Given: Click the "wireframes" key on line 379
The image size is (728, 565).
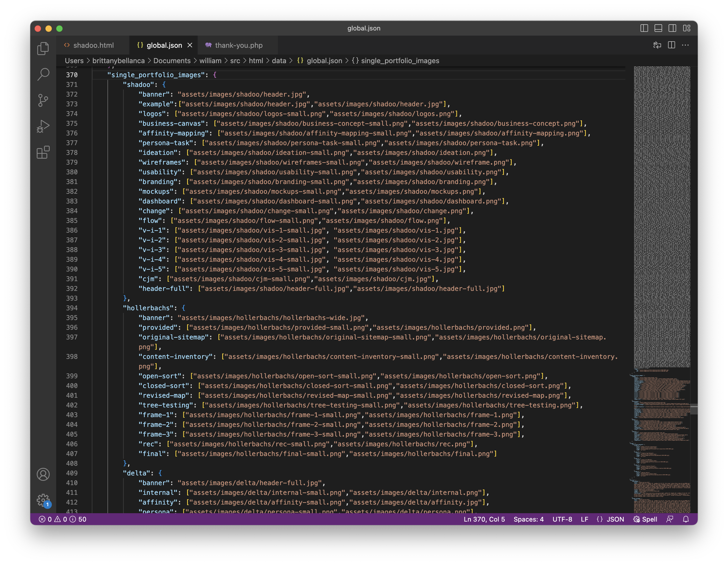Looking at the screenshot, I should pyautogui.click(x=162, y=162).
